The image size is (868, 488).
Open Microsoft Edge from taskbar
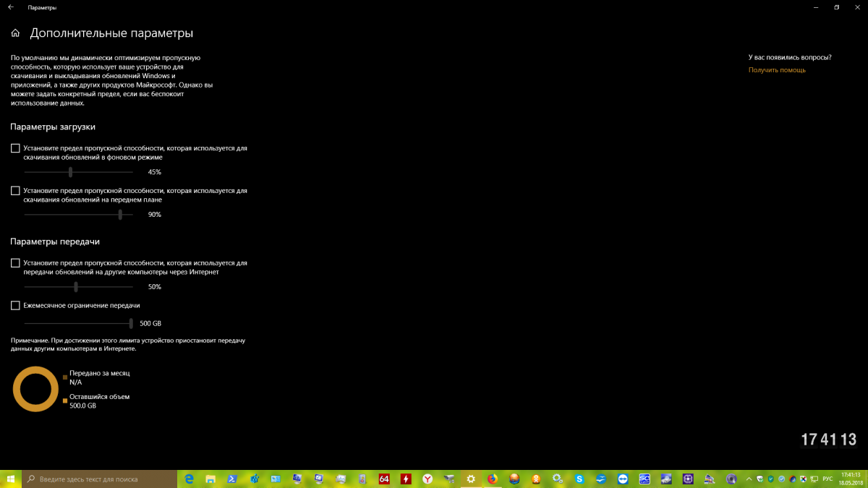coord(189,479)
